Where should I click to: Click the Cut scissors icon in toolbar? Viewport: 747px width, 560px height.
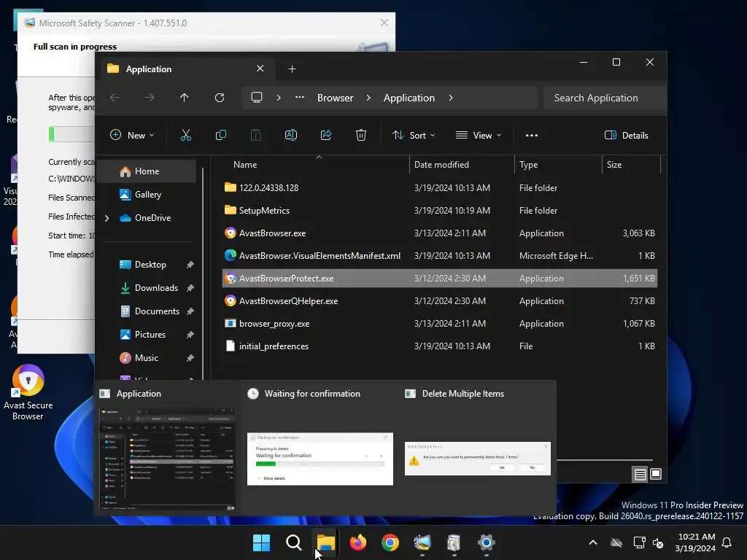coord(186,135)
